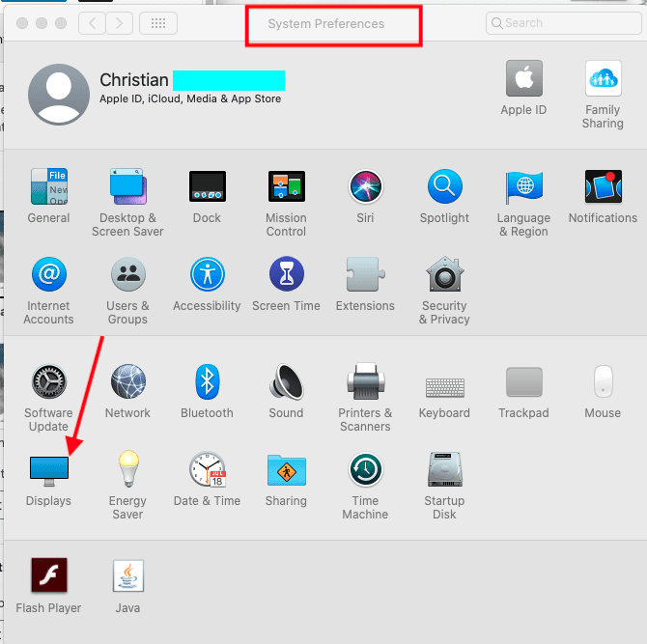Open Mission Control settings

click(x=286, y=187)
